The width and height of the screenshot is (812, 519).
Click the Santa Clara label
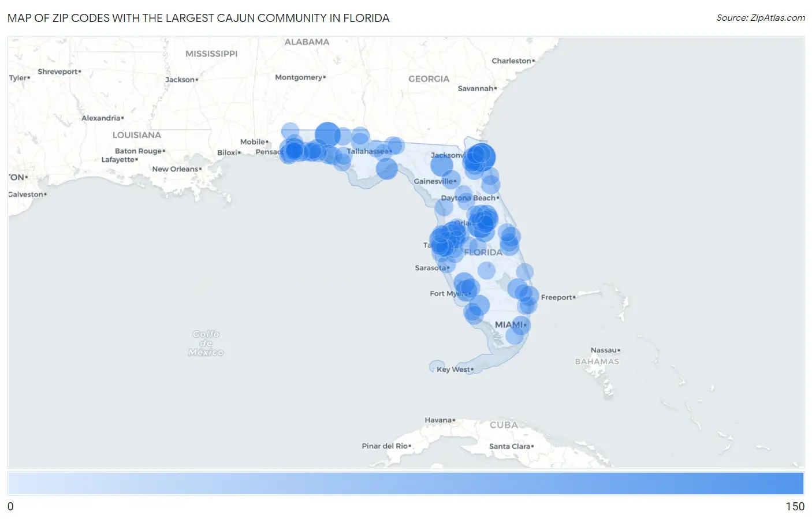click(509, 446)
